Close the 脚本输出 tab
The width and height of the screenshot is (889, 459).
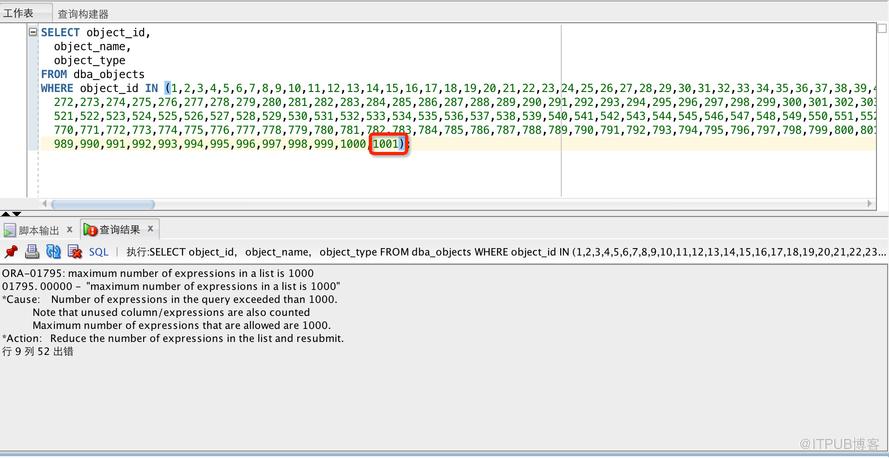coord(69,230)
